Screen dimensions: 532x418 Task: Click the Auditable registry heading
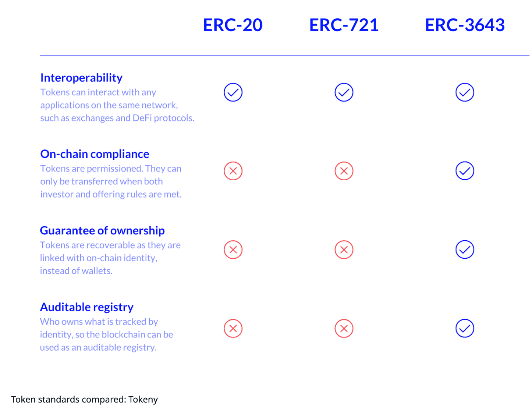pyautogui.click(x=86, y=307)
